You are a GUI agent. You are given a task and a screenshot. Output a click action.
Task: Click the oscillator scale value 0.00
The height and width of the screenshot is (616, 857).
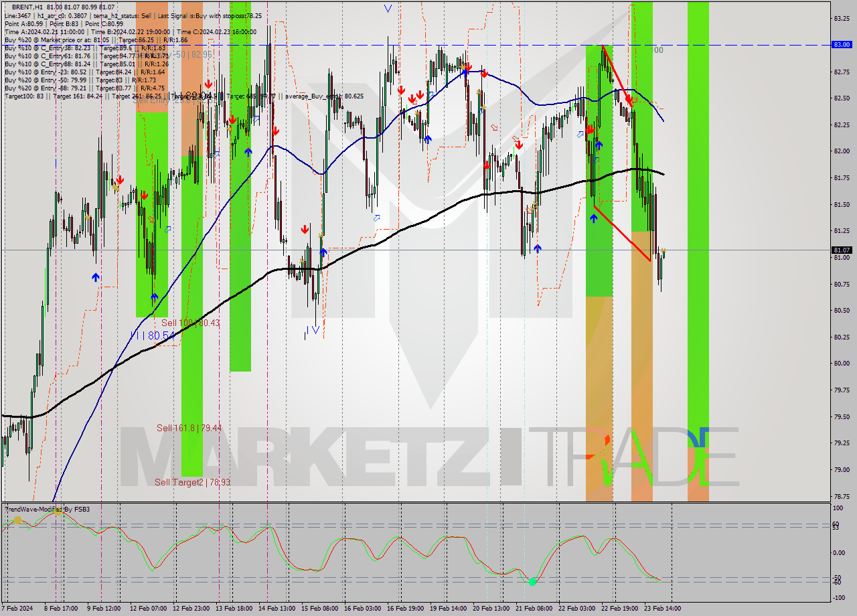[839, 553]
